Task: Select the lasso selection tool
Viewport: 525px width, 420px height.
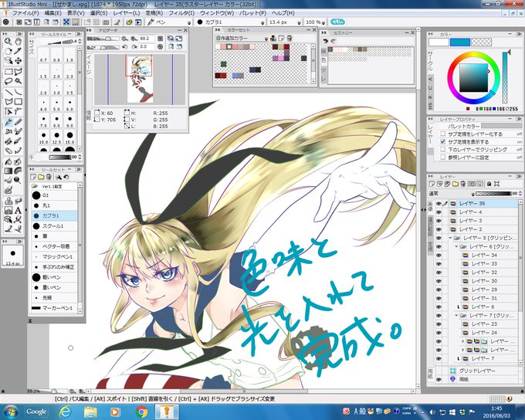Action: point(8,81)
